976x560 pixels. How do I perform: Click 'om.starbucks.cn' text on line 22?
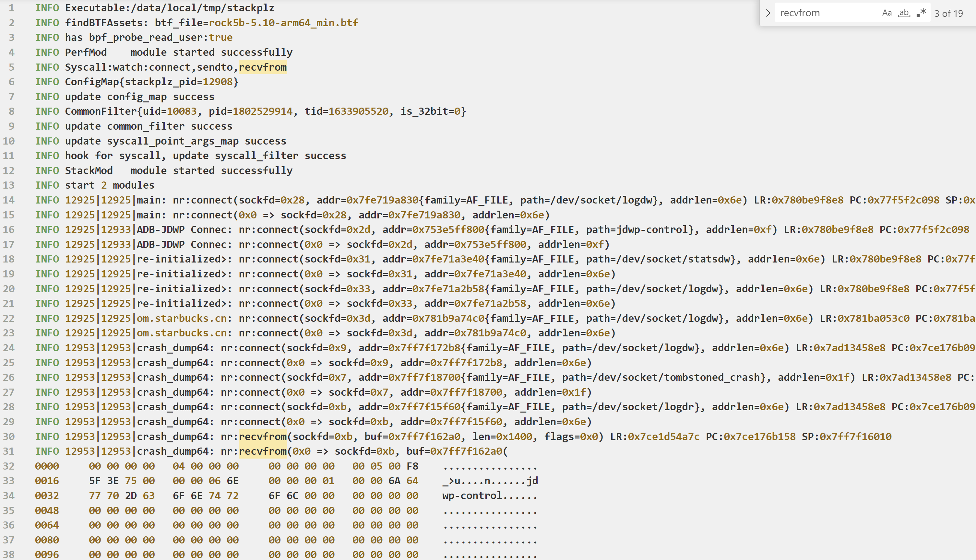click(x=182, y=319)
